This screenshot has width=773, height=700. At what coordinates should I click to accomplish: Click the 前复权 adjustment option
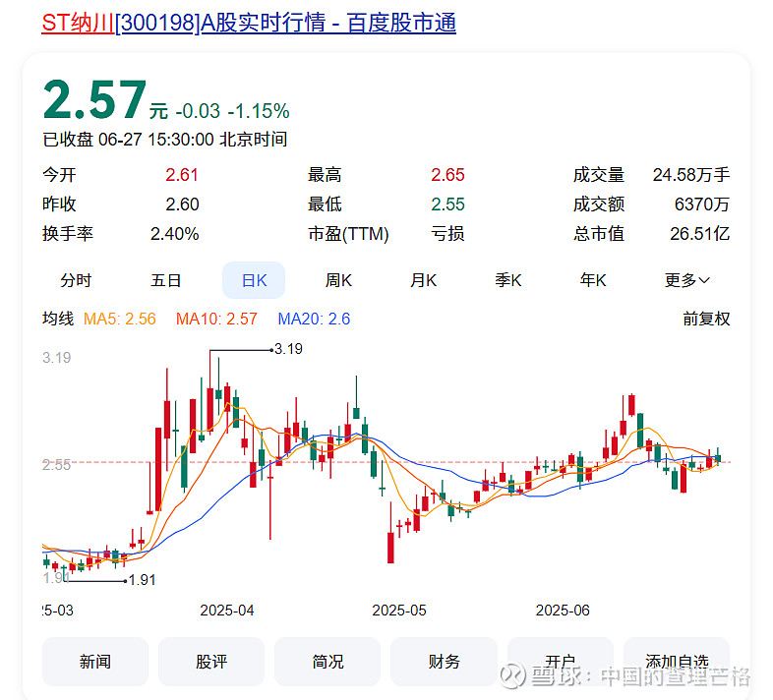point(706,319)
